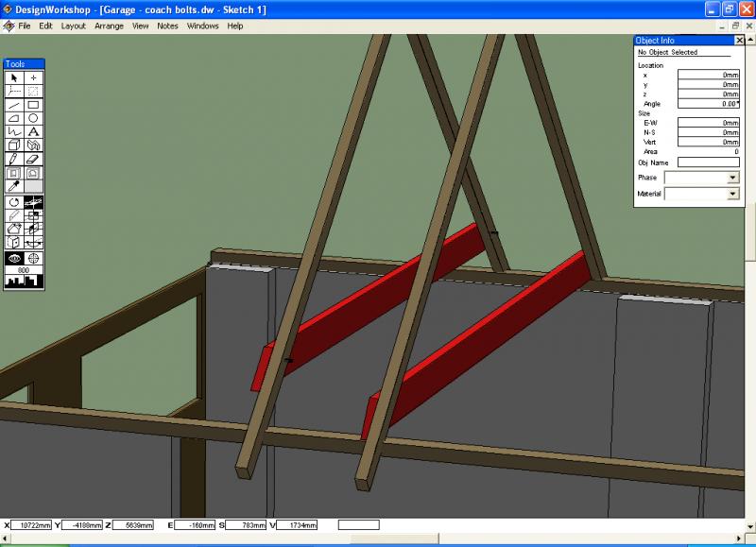
Task: Use the Eraser tool
Action: tap(35, 157)
